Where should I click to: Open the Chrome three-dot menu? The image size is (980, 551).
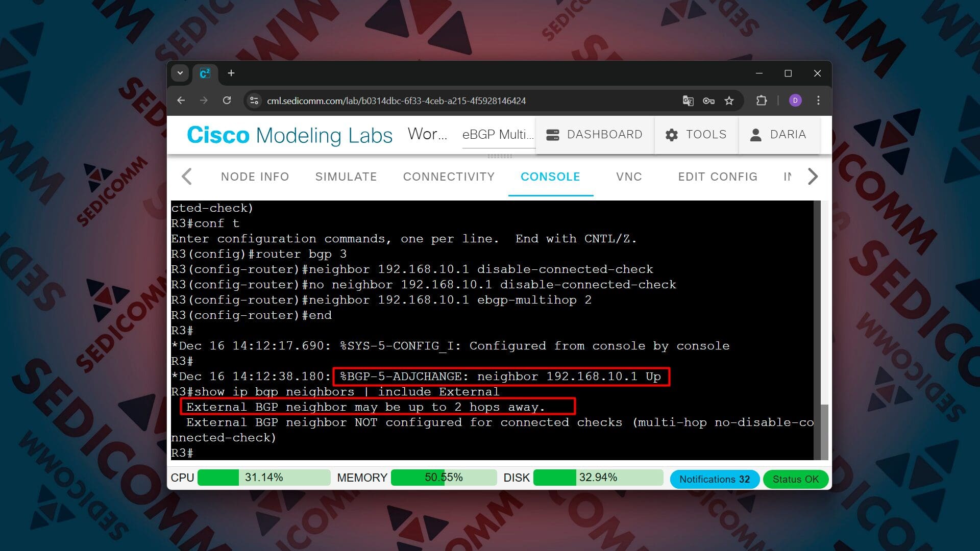click(x=818, y=101)
